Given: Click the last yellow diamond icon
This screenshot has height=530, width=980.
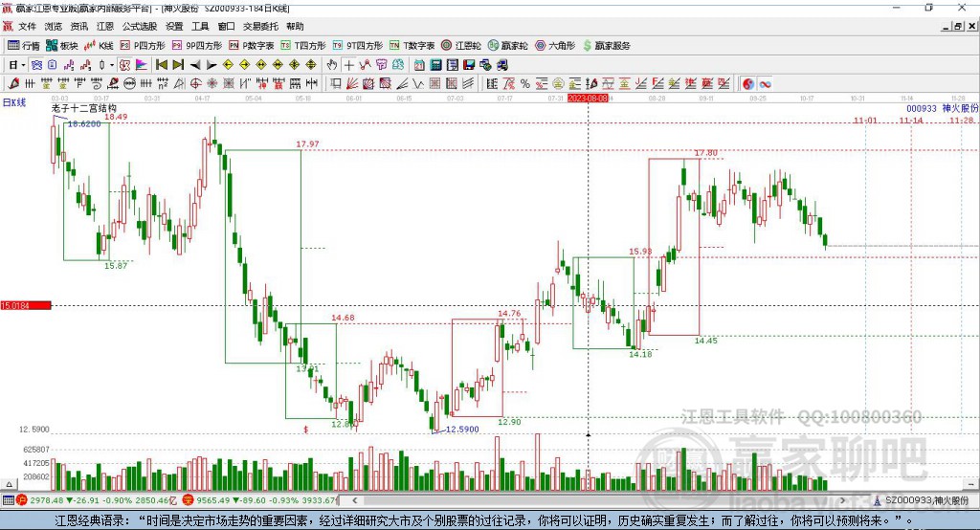Looking at the screenshot, I should (311, 65).
